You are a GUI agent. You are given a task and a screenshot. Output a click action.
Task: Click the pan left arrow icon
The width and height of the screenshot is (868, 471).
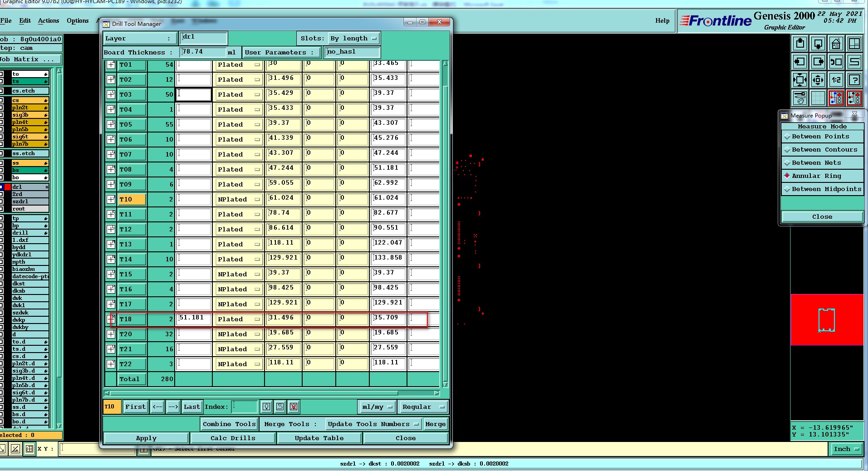click(x=800, y=62)
